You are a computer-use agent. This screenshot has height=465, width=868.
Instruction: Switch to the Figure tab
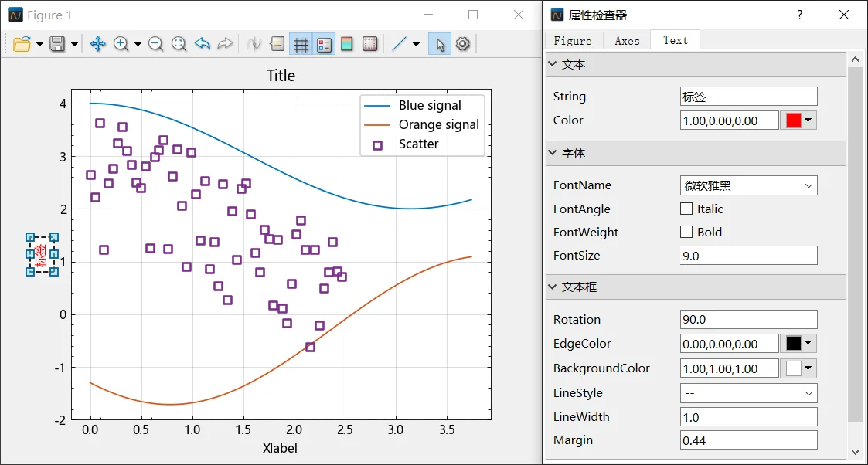(x=573, y=41)
